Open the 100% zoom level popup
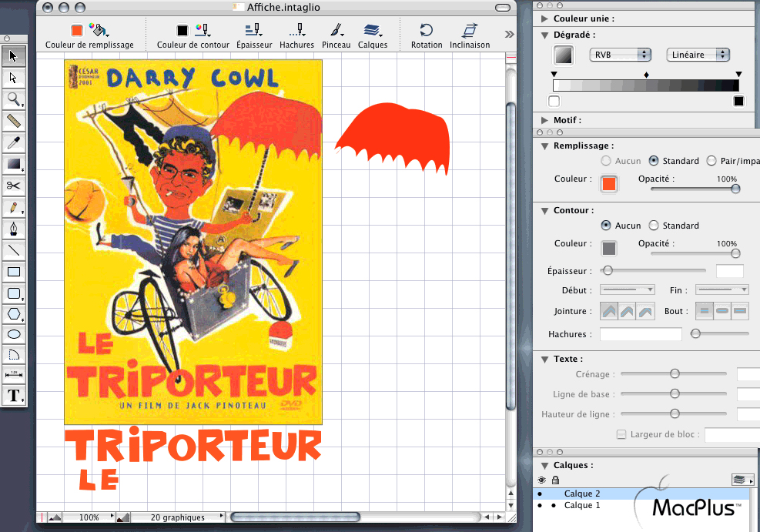The height and width of the screenshot is (532, 760). pos(89,517)
